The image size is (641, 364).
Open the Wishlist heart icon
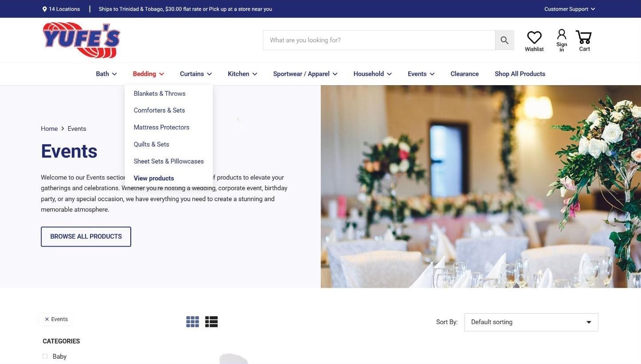[x=534, y=38]
